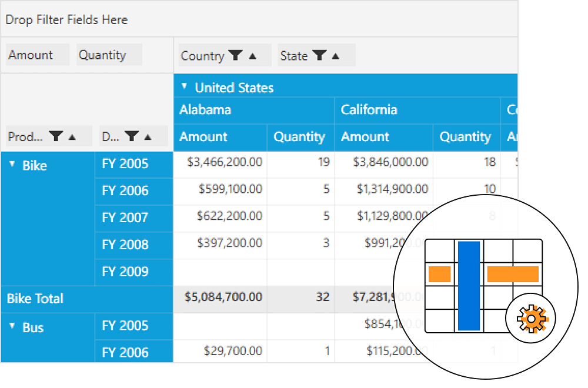This screenshot has width=588, height=388.
Task: Toggle sort arrow on Date field
Action: 148,136
